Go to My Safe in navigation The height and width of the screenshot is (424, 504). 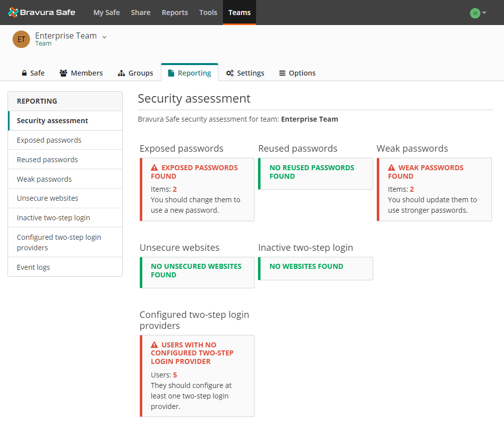pyautogui.click(x=106, y=13)
